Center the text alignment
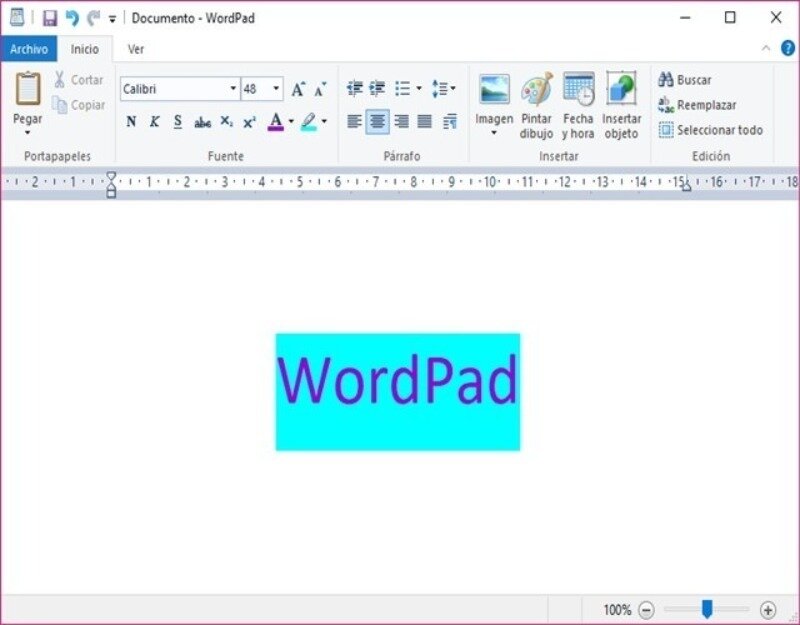Screen dimensions: 800x625 click(378, 121)
